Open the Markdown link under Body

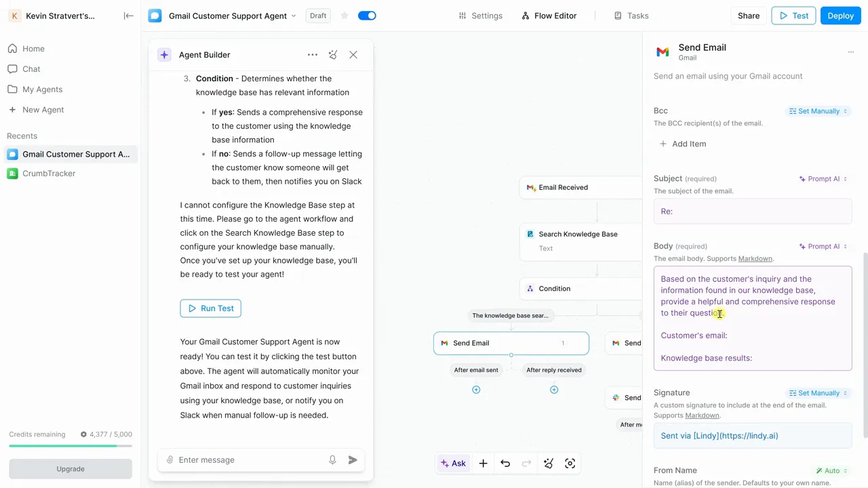pyautogui.click(x=755, y=259)
